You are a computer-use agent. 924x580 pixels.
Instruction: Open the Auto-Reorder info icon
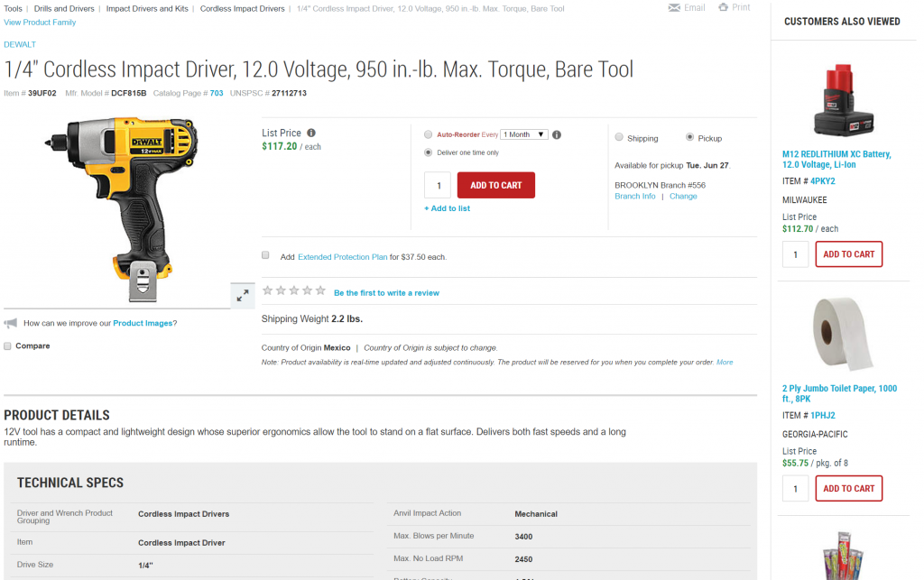(556, 134)
